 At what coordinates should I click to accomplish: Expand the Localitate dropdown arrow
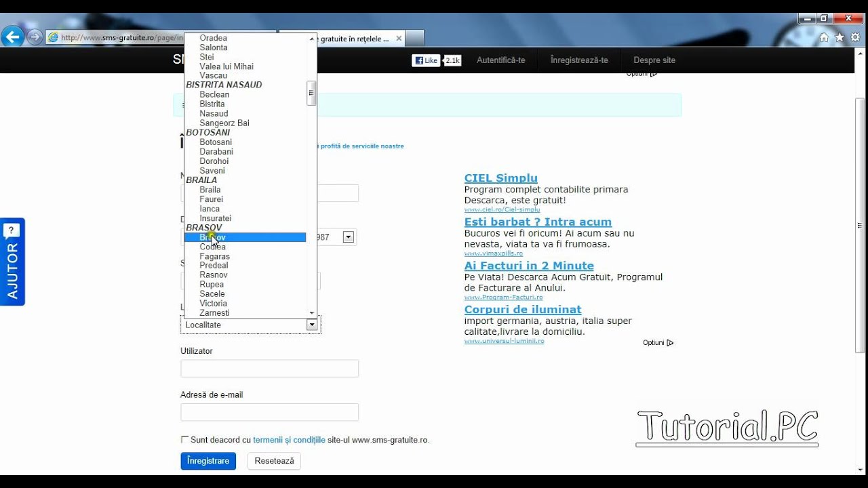pos(312,325)
